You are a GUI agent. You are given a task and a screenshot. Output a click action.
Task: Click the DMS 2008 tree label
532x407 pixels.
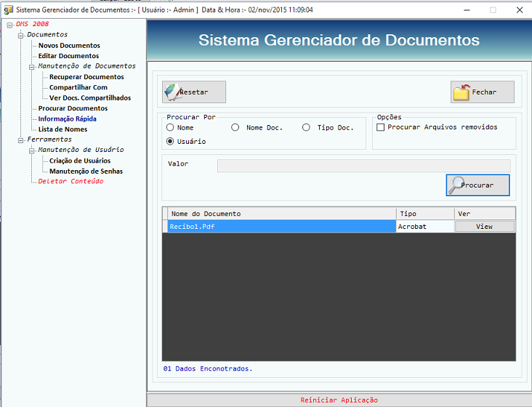32,24
